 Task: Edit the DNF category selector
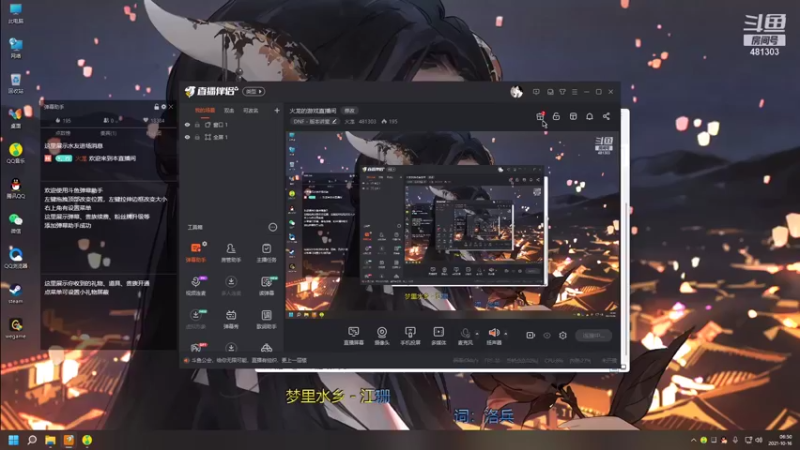315,121
